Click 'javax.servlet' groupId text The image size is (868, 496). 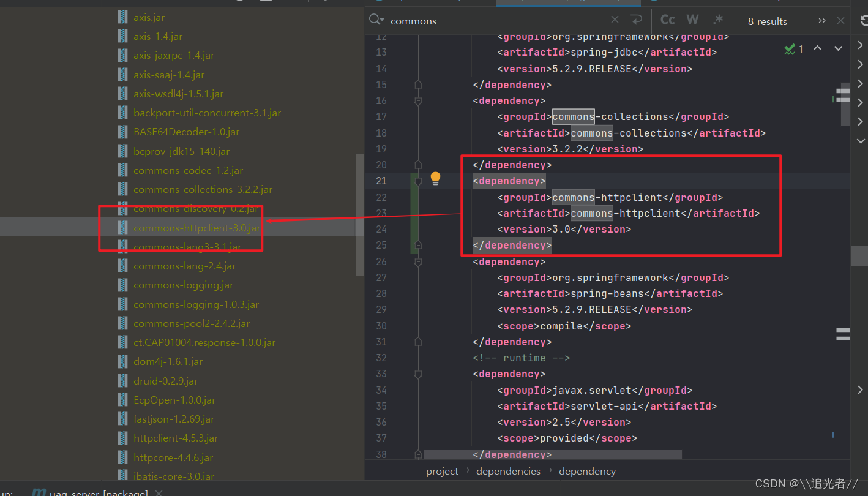[x=592, y=390]
